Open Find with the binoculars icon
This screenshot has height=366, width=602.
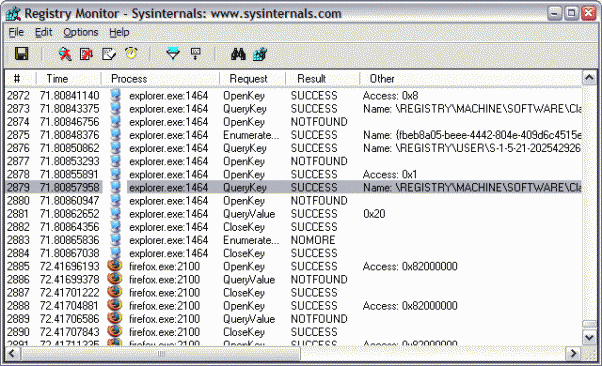pyautogui.click(x=238, y=54)
